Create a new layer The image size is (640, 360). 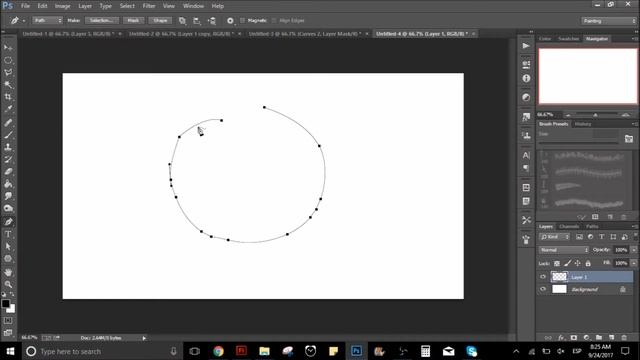(x=611, y=338)
